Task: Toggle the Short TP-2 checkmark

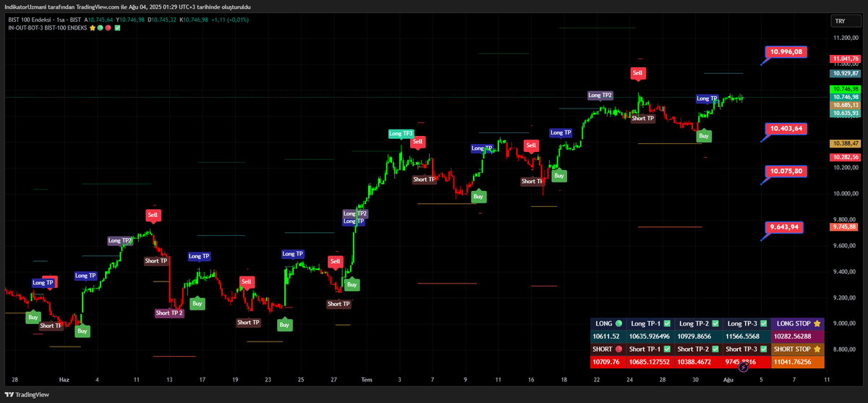Action: pyautogui.click(x=715, y=349)
